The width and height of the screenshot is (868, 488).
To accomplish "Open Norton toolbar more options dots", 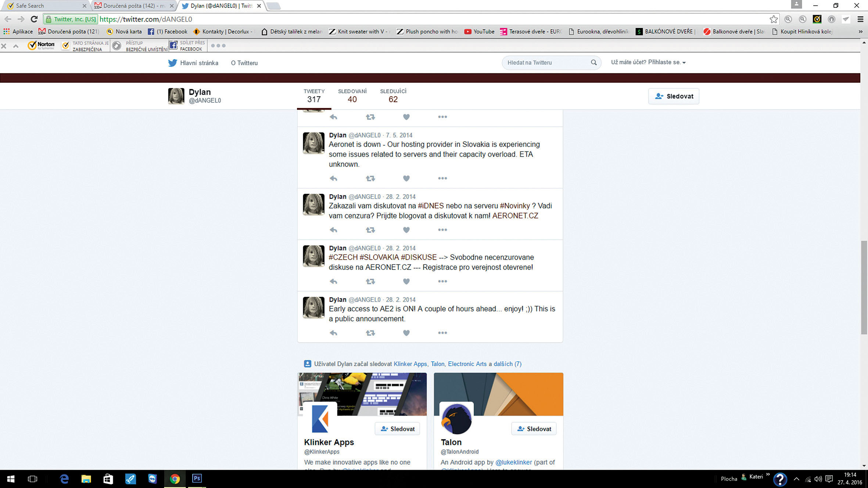I will pyautogui.click(x=218, y=46).
